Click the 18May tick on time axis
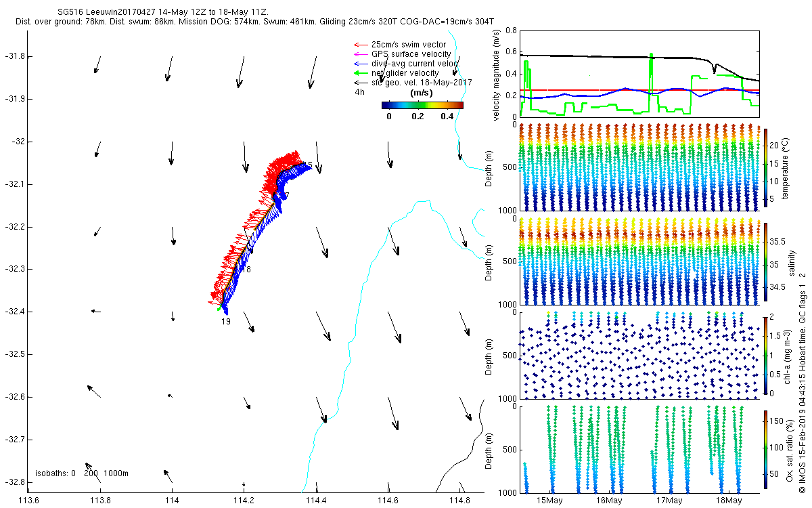This screenshot has width=812, height=508. click(x=728, y=501)
